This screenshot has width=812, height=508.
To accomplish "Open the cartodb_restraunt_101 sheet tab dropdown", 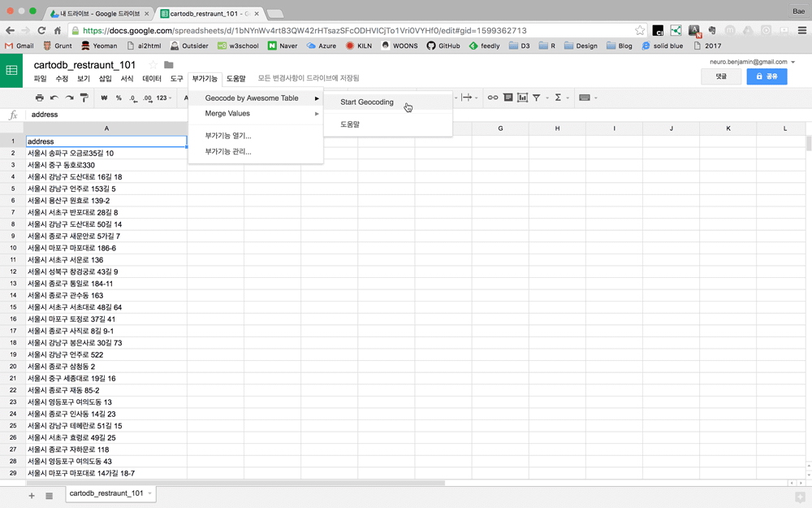I will [149, 493].
